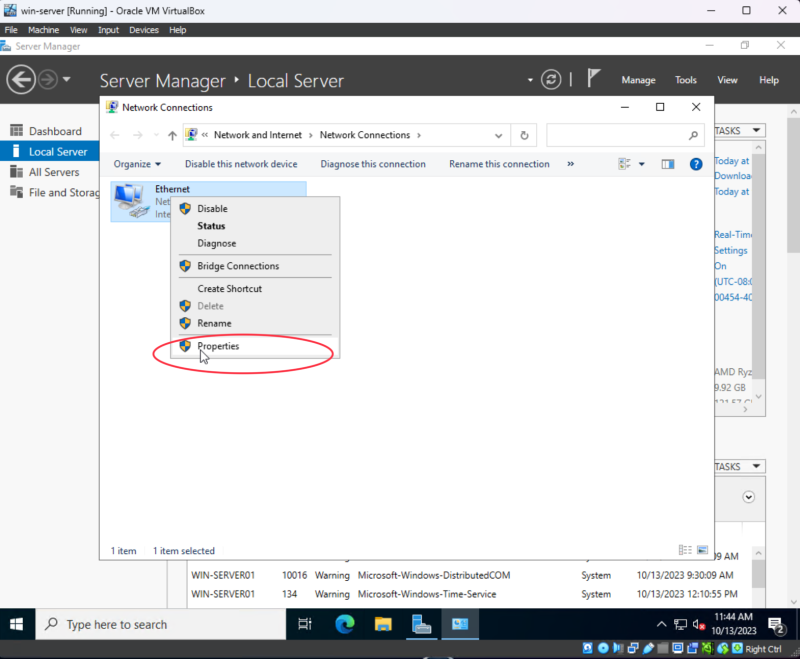Image resolution: width=800 pixels, height=659 pixels.
Task: Click Diagnose this connection
Action: click(373, 164)
